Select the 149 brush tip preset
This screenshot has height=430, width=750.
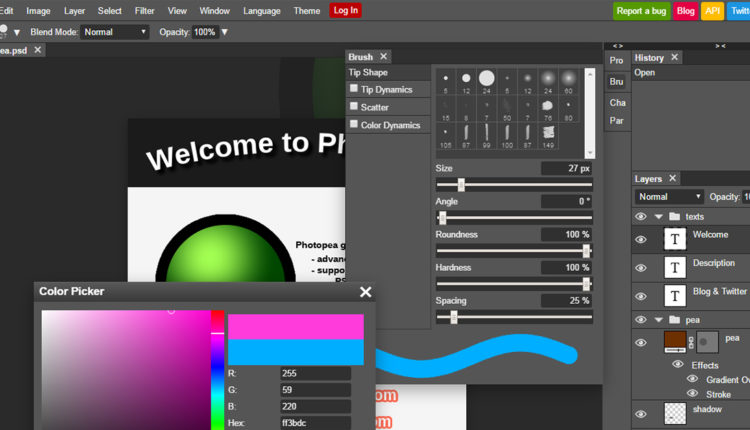click(x=547, y=134)
